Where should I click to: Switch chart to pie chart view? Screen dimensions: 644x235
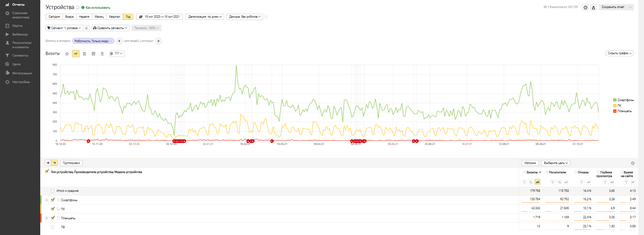[x=67, y=54]
